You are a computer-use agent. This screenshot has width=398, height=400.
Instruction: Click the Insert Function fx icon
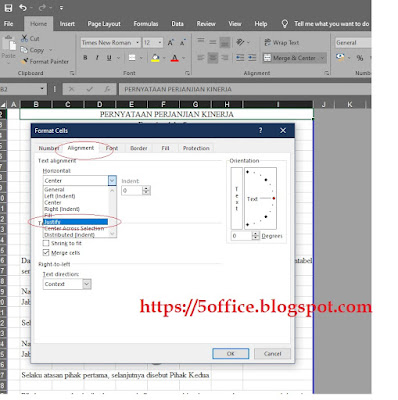click(x=107, y=89)
